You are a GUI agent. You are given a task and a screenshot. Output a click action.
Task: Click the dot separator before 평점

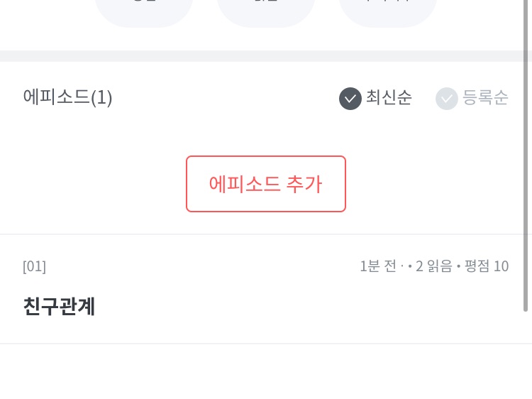click(459, 267)
